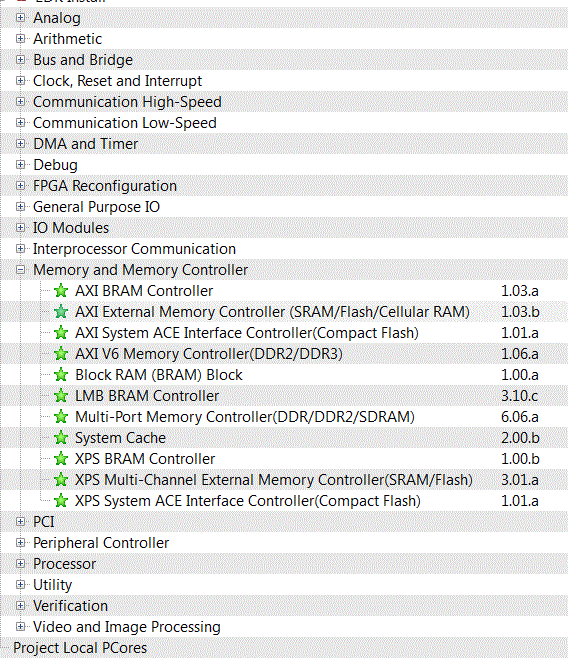Click star icon of XPS System ACE Interface Controller

61,501
